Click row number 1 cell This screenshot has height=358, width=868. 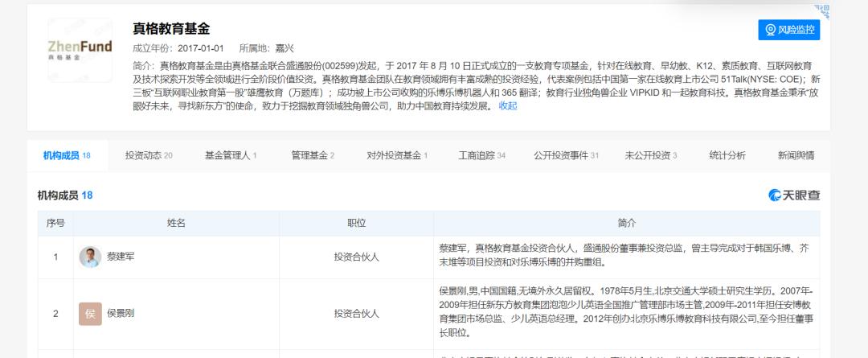coord(55,257)
